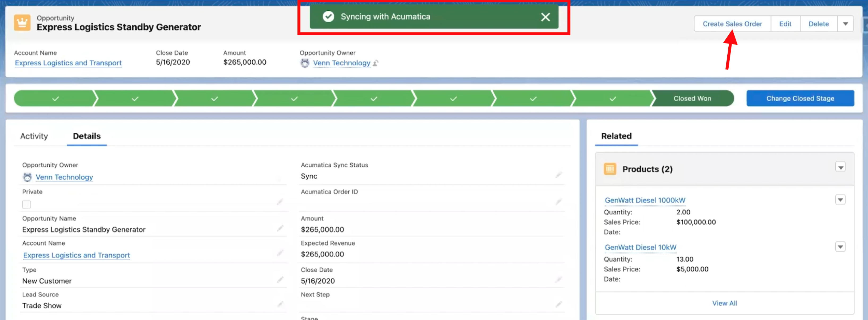Edit the Close Date pencil icon in Details
This screenshot has width=868, height=320.
(558, 280)
